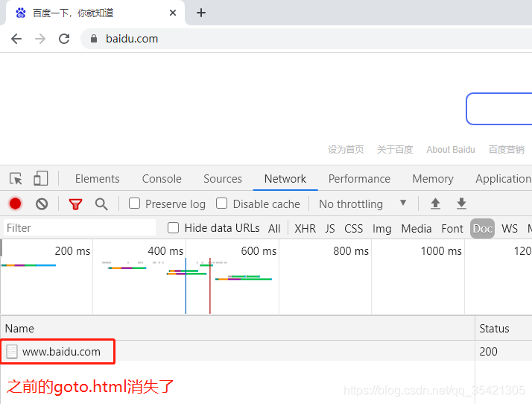Click the baidu.com address bar
Viewport: 532px width, 404px height.
coord(305,39)
